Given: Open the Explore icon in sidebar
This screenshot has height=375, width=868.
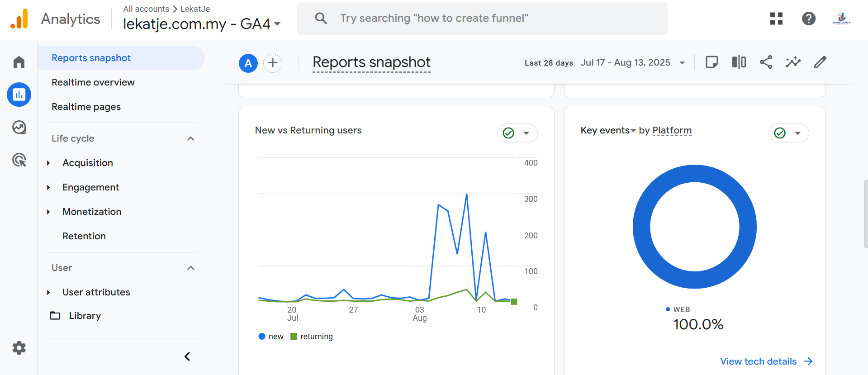Looking at the screenshot, I should coord(19,128).
